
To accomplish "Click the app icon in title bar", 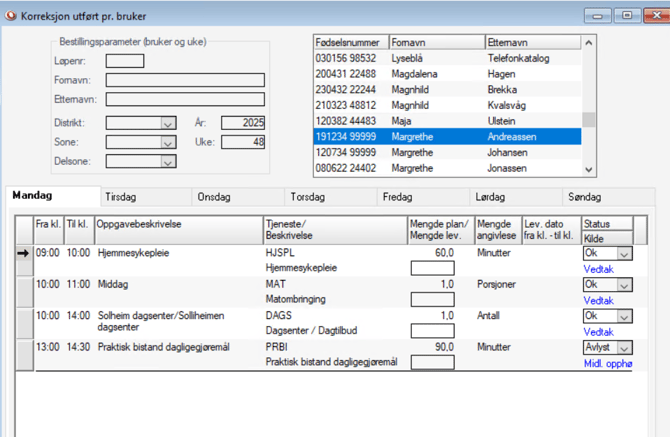I will [x=11, y=16].
